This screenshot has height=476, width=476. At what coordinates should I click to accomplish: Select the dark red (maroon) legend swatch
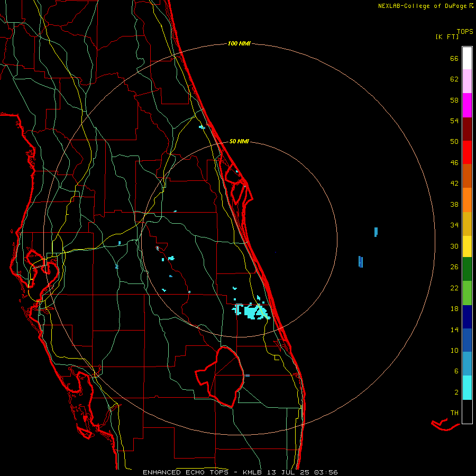467,129
